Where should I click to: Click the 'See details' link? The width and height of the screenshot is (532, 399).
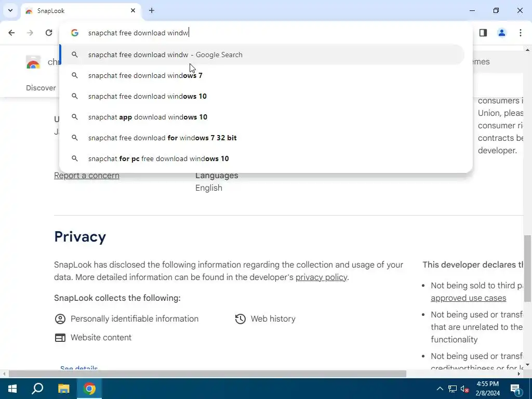79,368
